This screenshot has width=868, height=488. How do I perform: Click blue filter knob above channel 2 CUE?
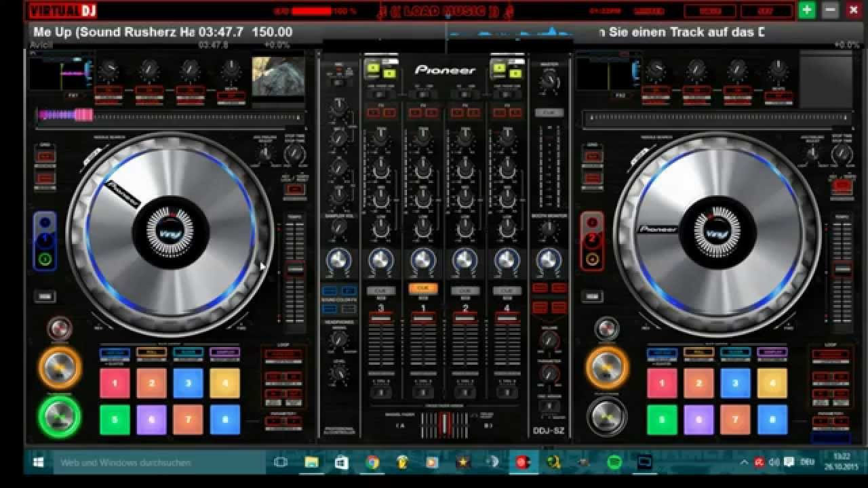pos(465,259)
